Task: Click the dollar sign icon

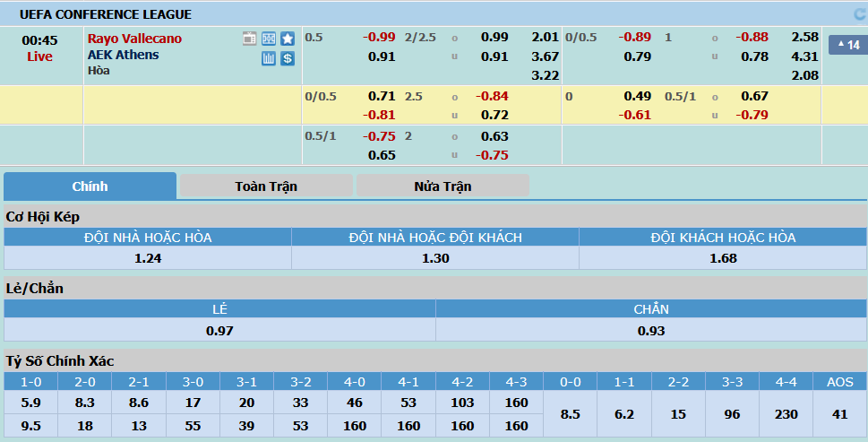Action: [288, 58]
